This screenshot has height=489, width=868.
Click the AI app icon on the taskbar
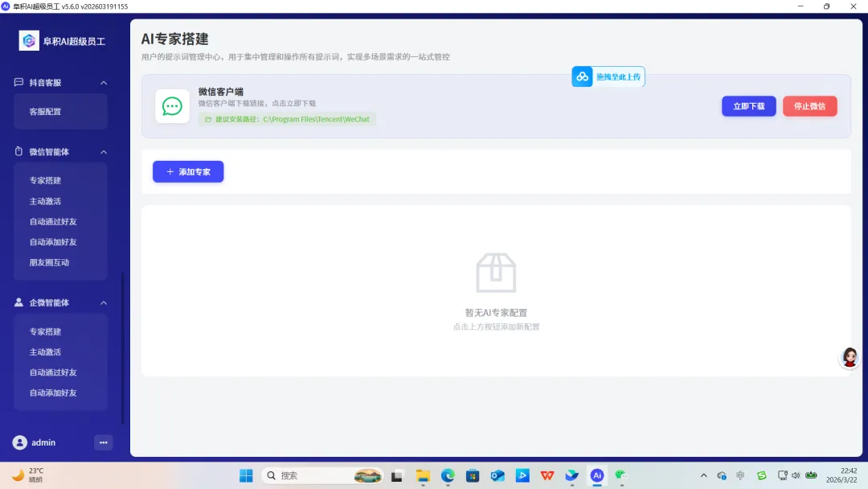(x=596, y=475)
